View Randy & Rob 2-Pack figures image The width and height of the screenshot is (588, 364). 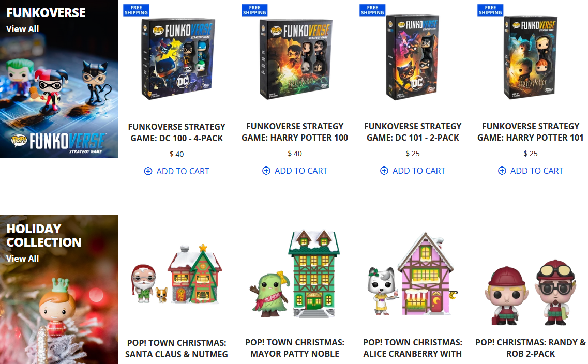click(x=530, y=293)
